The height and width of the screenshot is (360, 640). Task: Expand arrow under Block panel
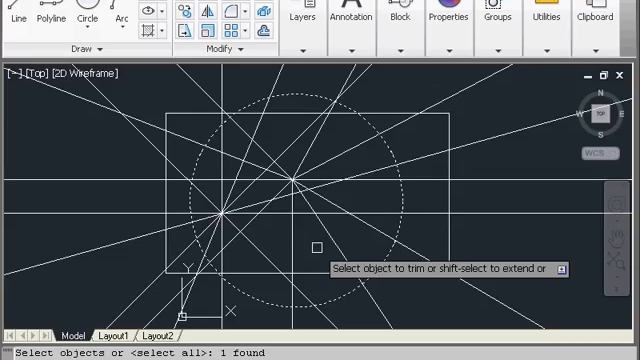(x=400, y=51)
